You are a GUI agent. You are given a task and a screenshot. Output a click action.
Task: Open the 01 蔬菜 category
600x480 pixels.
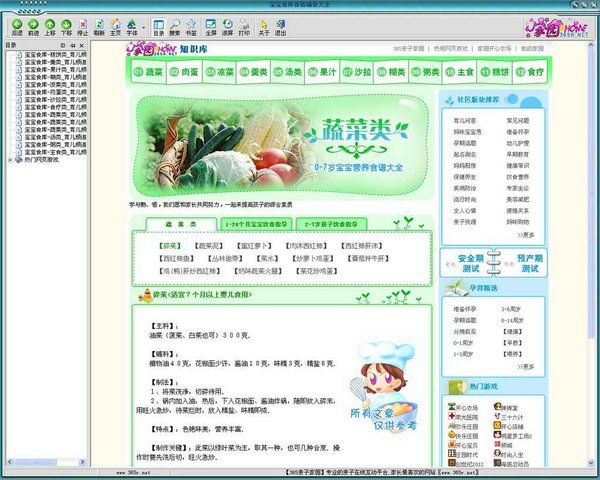[x=148, y=72]
